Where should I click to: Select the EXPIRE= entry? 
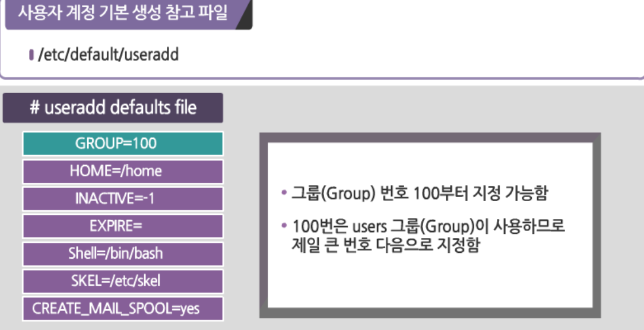(x=123, y=226)
